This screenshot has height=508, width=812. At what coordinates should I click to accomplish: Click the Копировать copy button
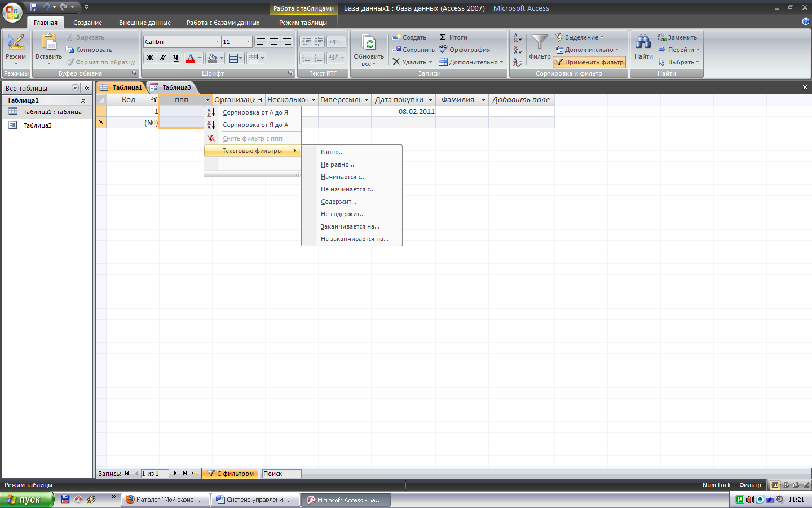pos(89,50)
